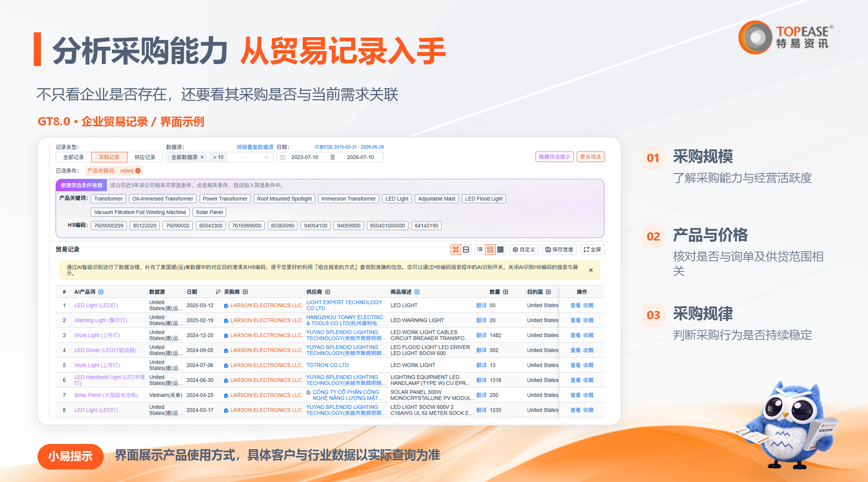The height and width of the screenshot is (482, 868).
Task: Open the Warning Light (警示灯) product link
Action: point(101,320)
